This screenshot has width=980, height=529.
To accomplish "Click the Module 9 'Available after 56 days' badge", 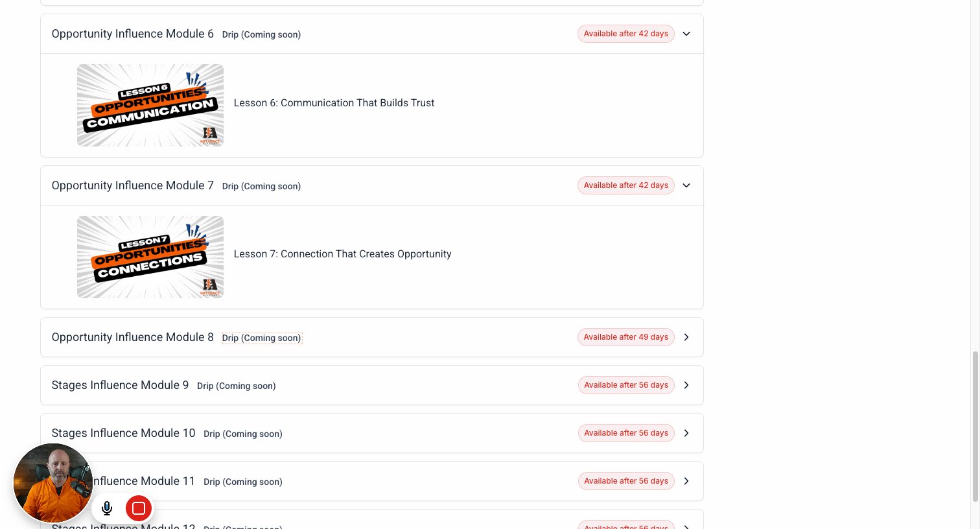I will [626, 385].
